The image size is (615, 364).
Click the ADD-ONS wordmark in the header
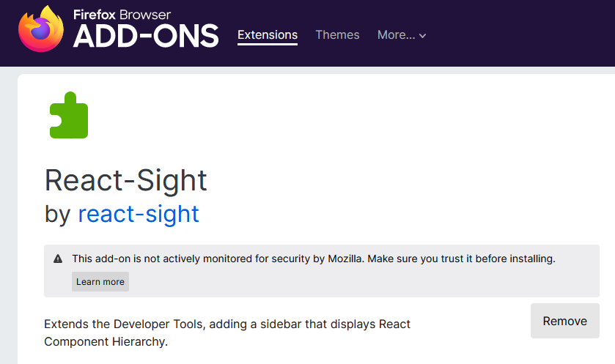click(146, 35)
